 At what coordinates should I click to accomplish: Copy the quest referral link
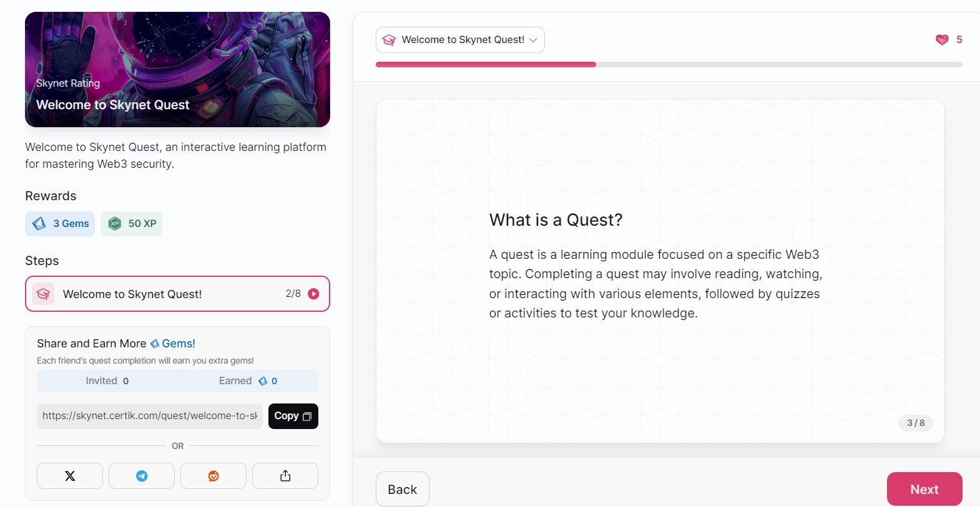(293, 416)
